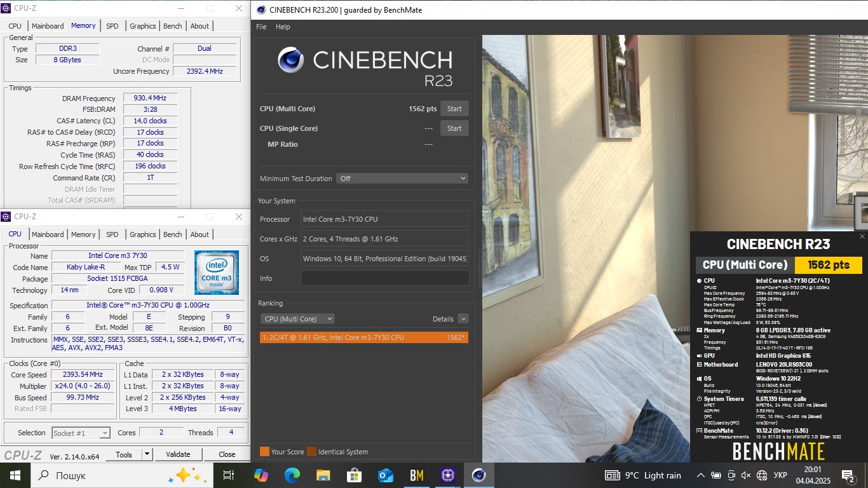Click the Core Speed value in CPU-Z
The height and width of the screenshot is (488, 868).
point(83,374)
